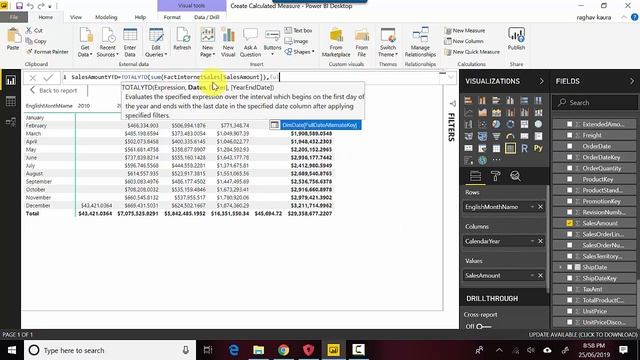The image size is (640, 360).
Task: Select the Matrix visual icon
Action: tap(510, 148)
